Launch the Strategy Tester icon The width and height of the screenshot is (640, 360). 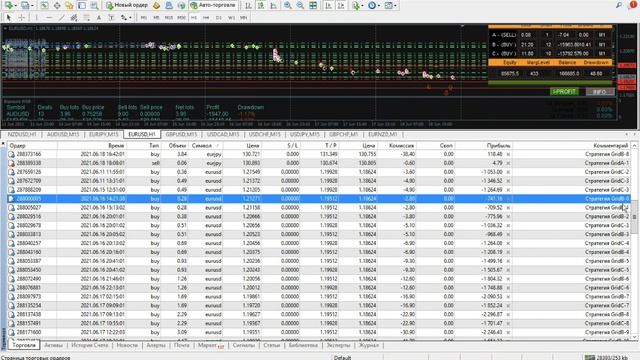[94, 5]
